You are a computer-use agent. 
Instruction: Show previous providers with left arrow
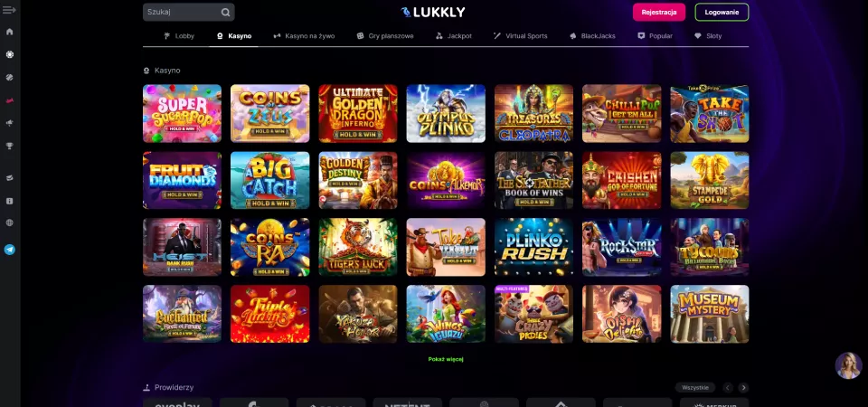[x=728, y=388]
